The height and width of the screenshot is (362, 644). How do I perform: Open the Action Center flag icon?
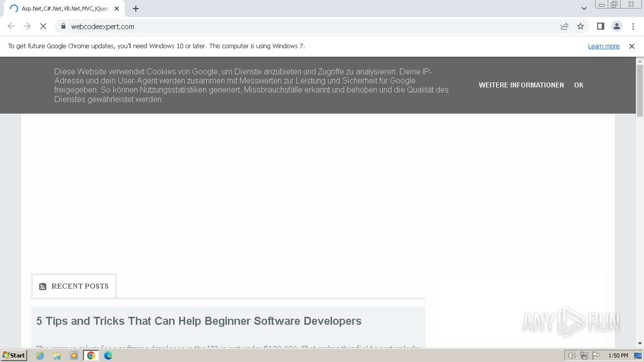(x=595, y=355)
